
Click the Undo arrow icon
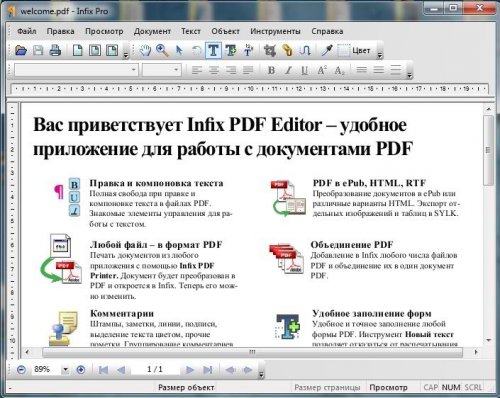tap(197, 51)
